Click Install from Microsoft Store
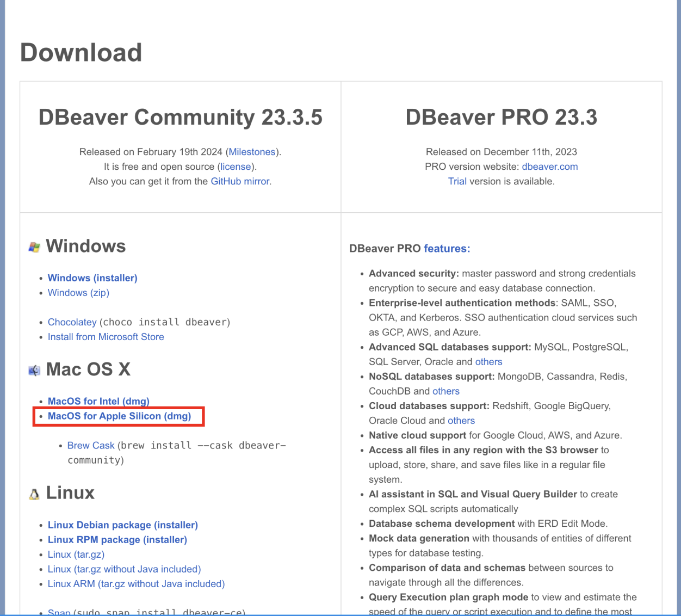This screenshot has height=616, width=681. tap(106, 337)
